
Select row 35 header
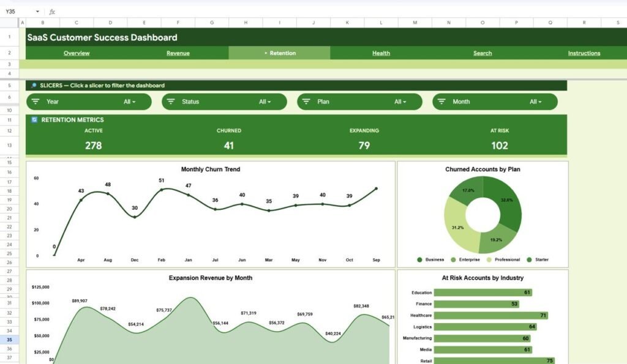click(x=9, y=340)
